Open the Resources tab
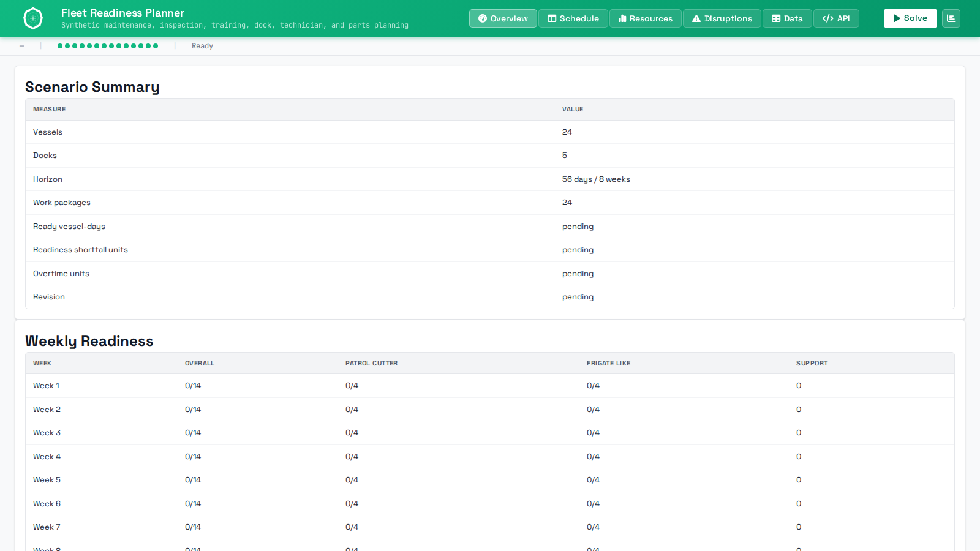 click(x=646, y=18)
